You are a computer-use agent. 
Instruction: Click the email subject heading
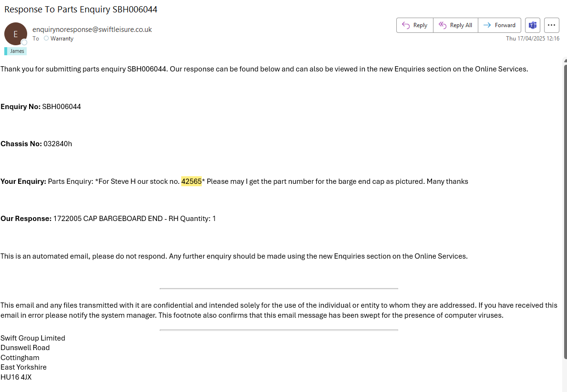[x=81, y=9]
